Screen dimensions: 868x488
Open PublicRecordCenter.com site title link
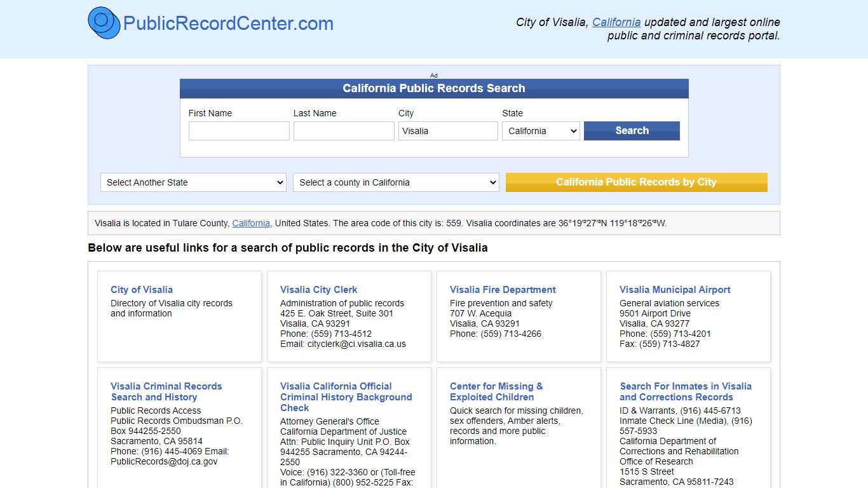pyautogui.click(x=228, y=24)
